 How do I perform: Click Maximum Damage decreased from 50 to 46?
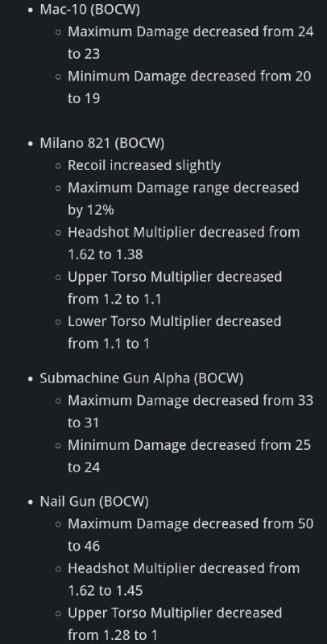click(x=191, y=535)
